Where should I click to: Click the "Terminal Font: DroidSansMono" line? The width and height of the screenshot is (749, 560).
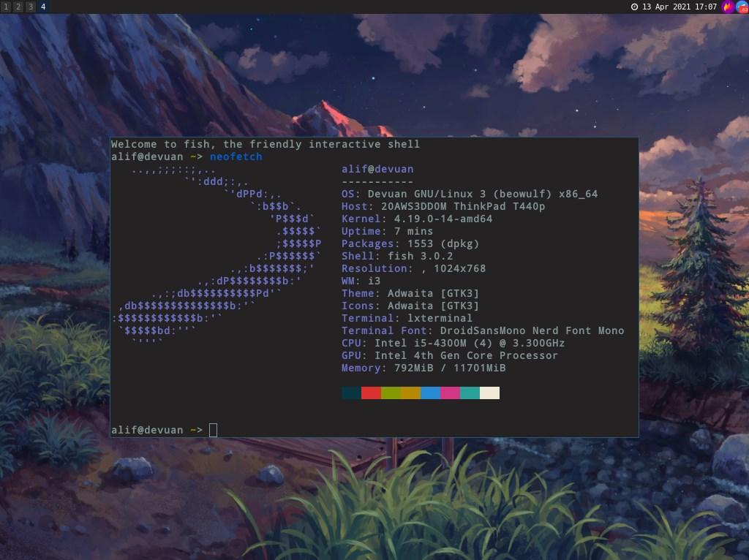pyautogui.click(x=483, y=330)
